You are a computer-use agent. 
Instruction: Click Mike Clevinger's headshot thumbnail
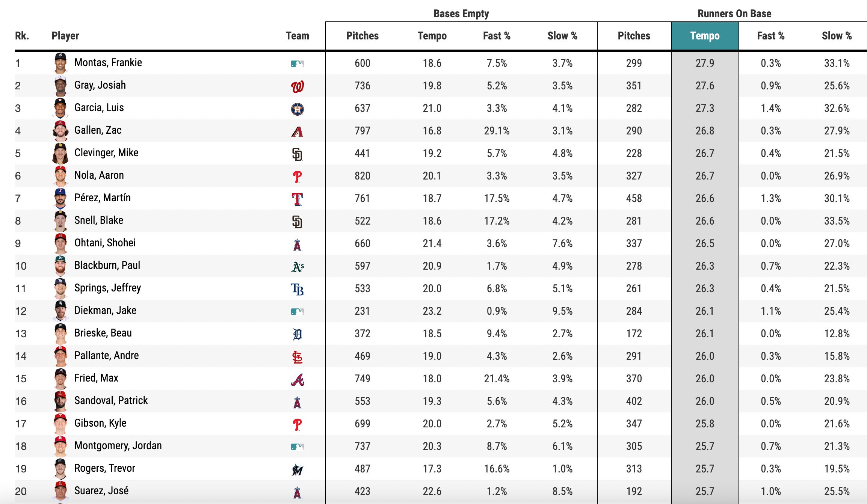[x=60, y=153]
